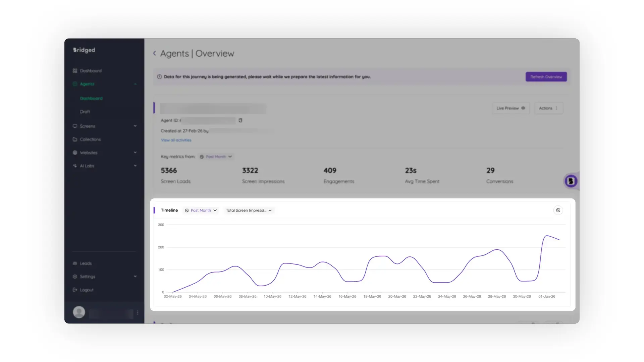Click the 29 Conversions value
644x362 pixels.
490,171
